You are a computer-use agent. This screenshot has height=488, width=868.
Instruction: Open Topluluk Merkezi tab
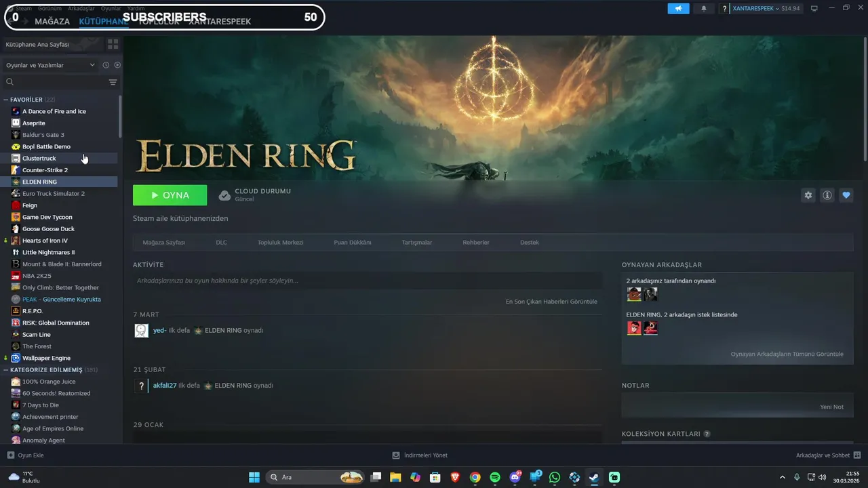pyautogui.click(x=280, y=243)
